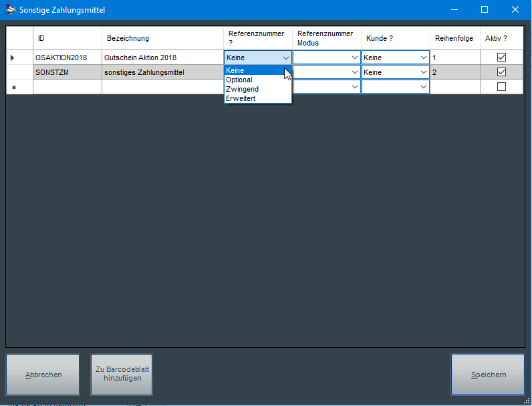Click Zu Barcodeblatt hinzufügen button
This screenshot has height=406, width=532.
coord(121,375)
